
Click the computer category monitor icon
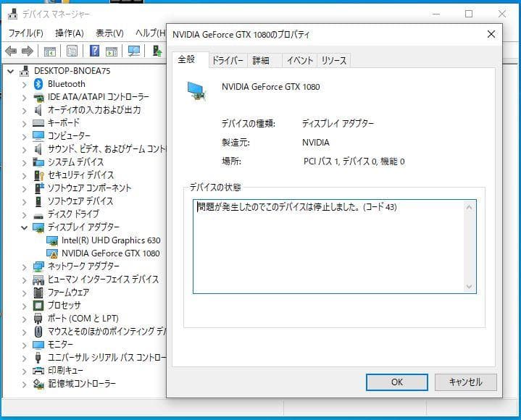pyautogui.click(x=38, y=136)
